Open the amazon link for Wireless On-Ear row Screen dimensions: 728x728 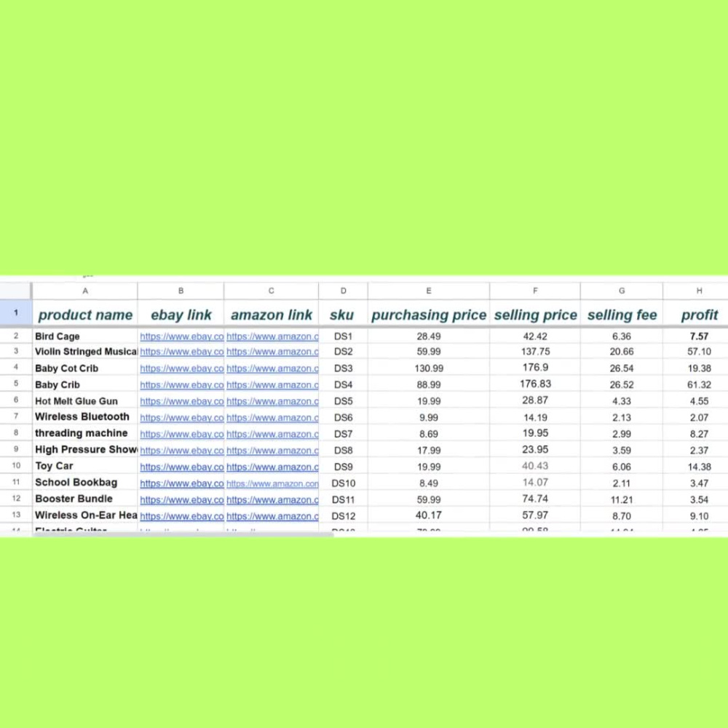[272, 516]
